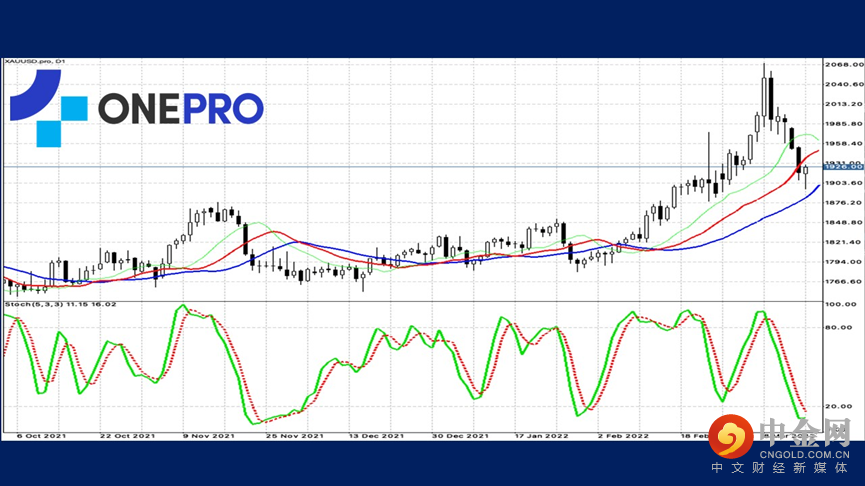Select the 2 Feb 2022 date label
The height and width of the screenshot is (486, 865).
pyautogui.click(x=623, y=436)
